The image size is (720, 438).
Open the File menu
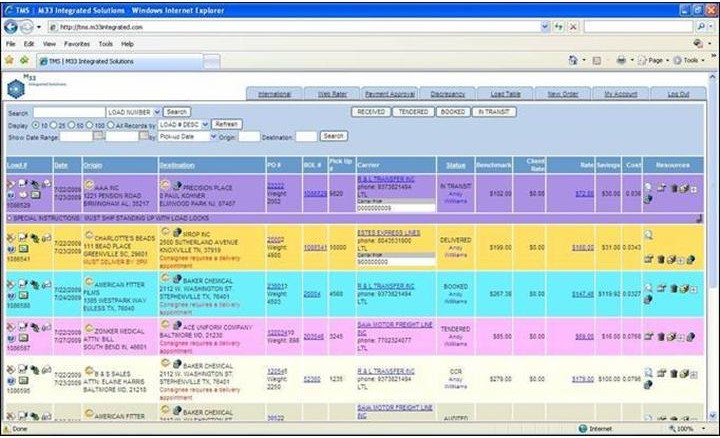(11, 44)
